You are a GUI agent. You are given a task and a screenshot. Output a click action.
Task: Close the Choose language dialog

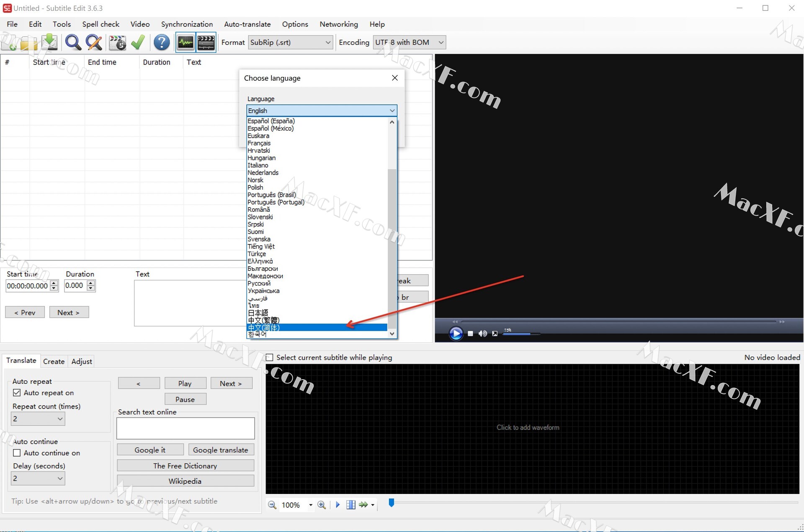tap(394, 78)
